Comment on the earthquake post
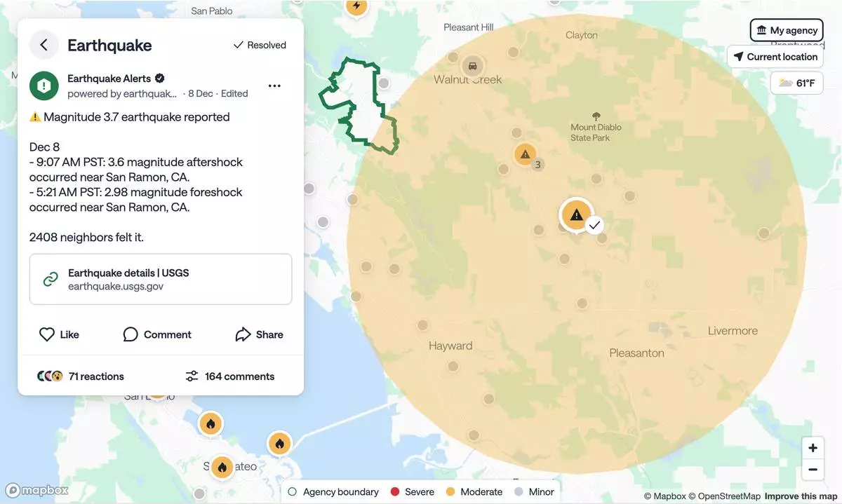Image resolution: width=842 pixels, height=504 pixels. coord(157,334)
